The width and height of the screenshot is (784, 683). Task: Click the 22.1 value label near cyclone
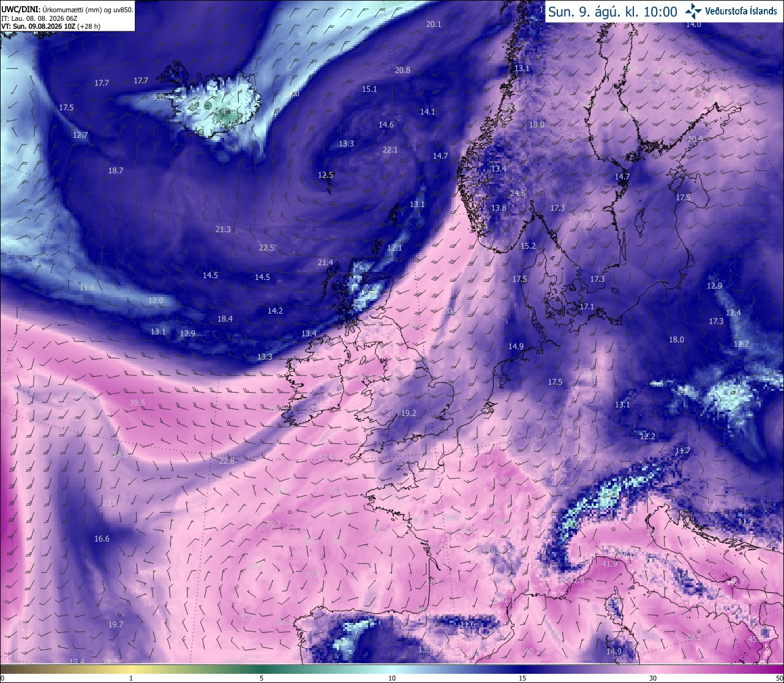click(390, 150)
